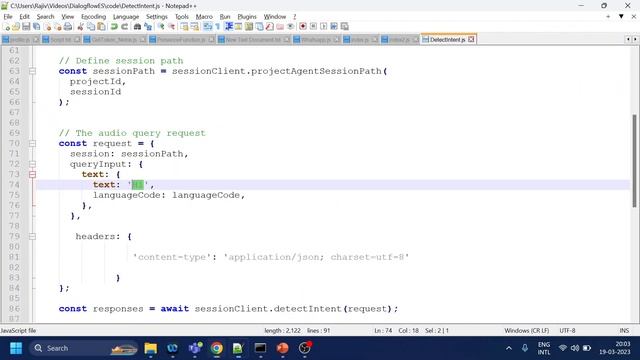Click line number 86 in the margin
This screenshot has width=640, height=360.
coord(14,309)
